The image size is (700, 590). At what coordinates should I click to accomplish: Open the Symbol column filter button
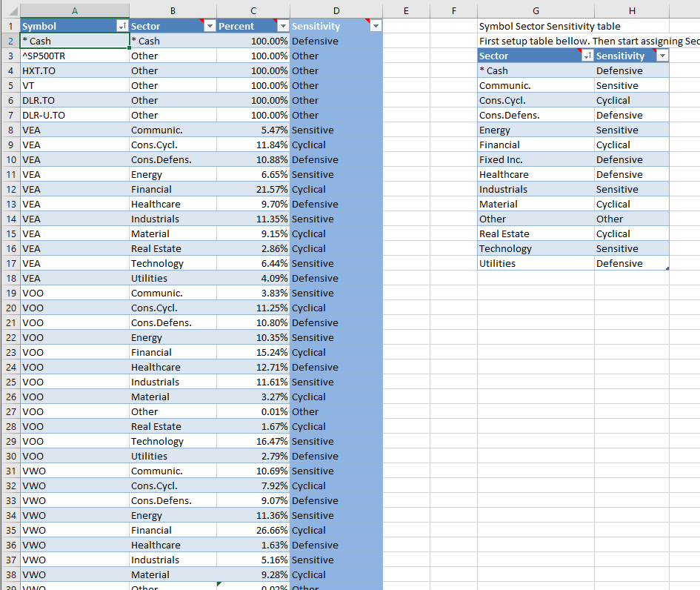tap(123, 26)
